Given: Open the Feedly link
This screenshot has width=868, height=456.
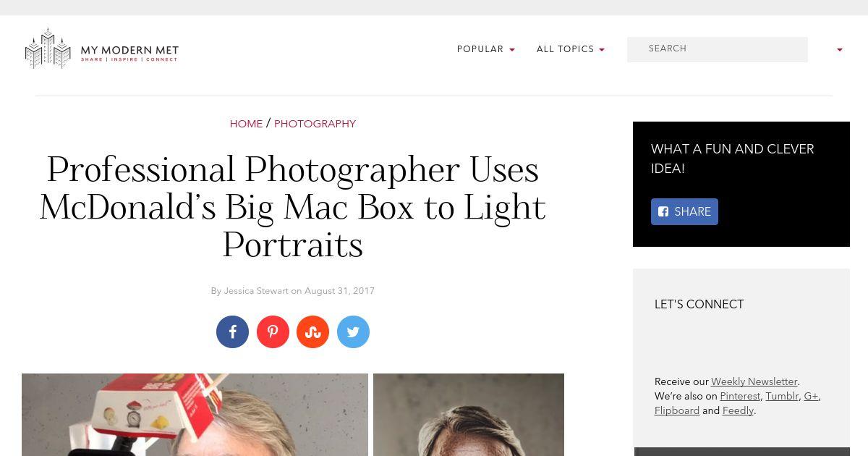Looking at the screenshot, I should tap(738, 410).
